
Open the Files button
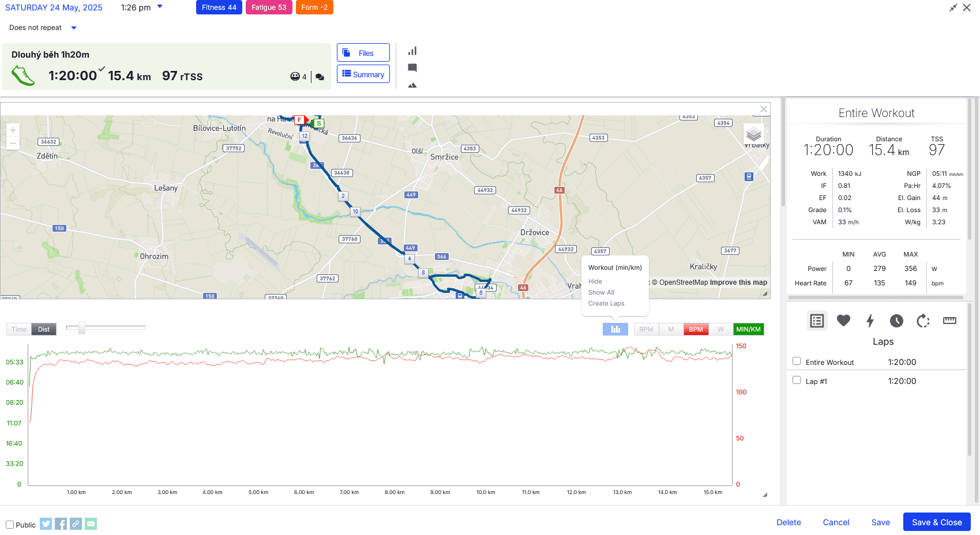pyautogui.click(x=363, y=52)
